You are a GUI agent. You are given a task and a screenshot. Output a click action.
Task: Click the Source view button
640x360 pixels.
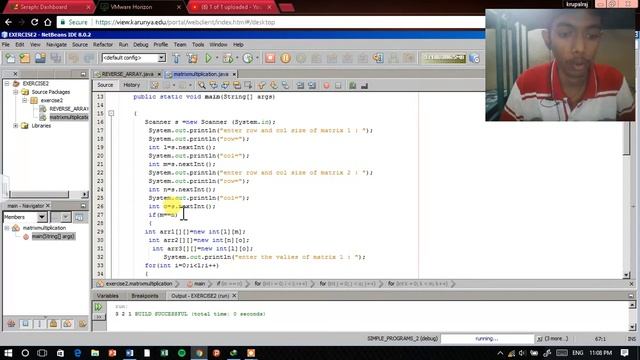tap(105, 85)
